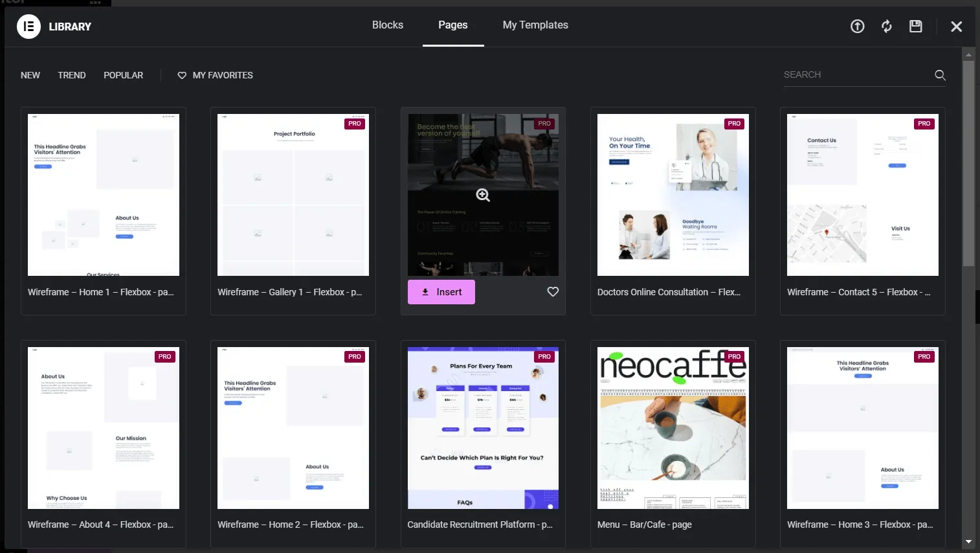980x553 pixels.
Task: Click the Elementor logo icon
Action: [28, 27]
